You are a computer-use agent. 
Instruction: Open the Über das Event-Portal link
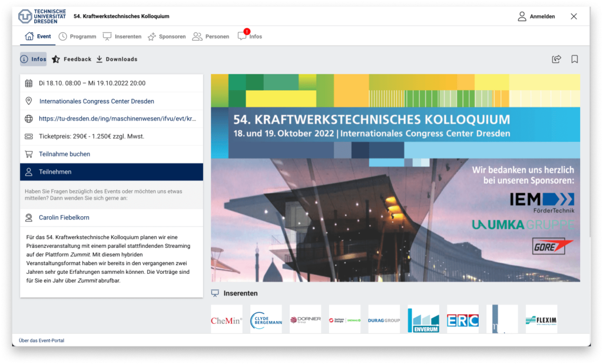pos(41,340)
